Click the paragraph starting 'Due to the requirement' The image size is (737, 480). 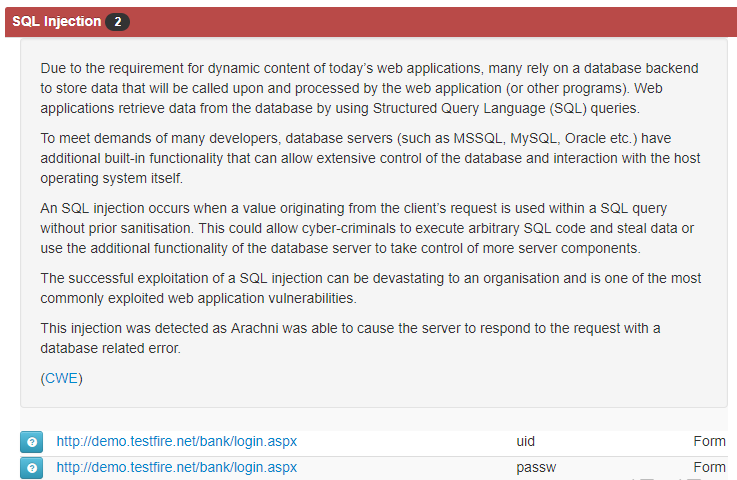click(369, 88)
